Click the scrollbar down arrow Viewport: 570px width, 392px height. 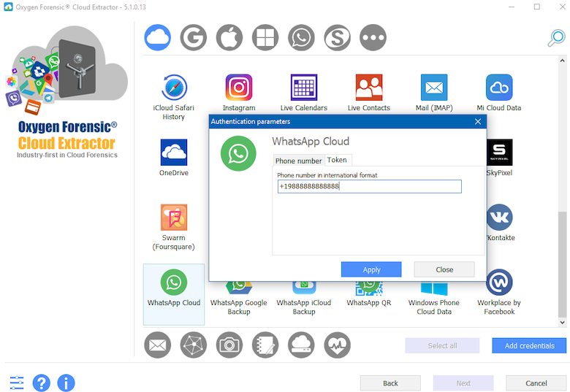[563, 322]
